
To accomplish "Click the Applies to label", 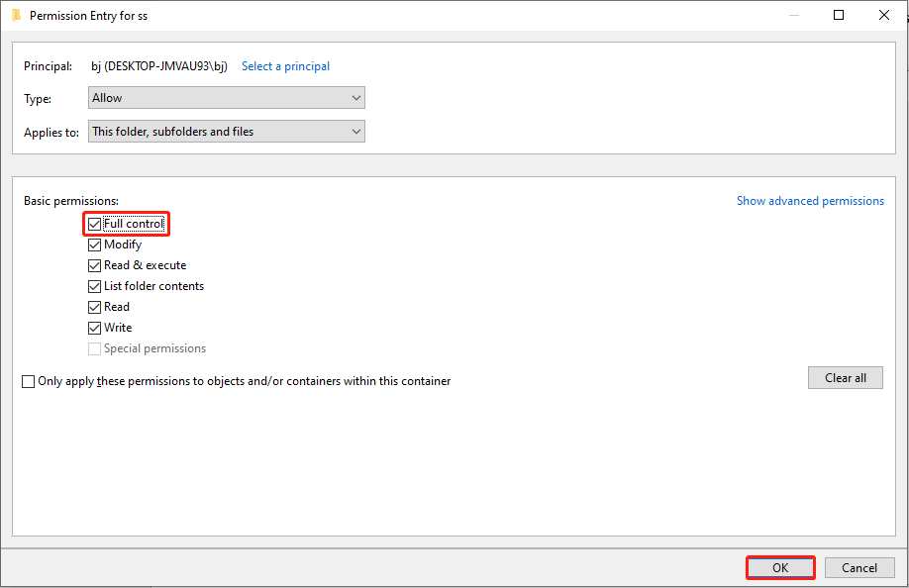I will pyautogui.click(x=51, y=132).
